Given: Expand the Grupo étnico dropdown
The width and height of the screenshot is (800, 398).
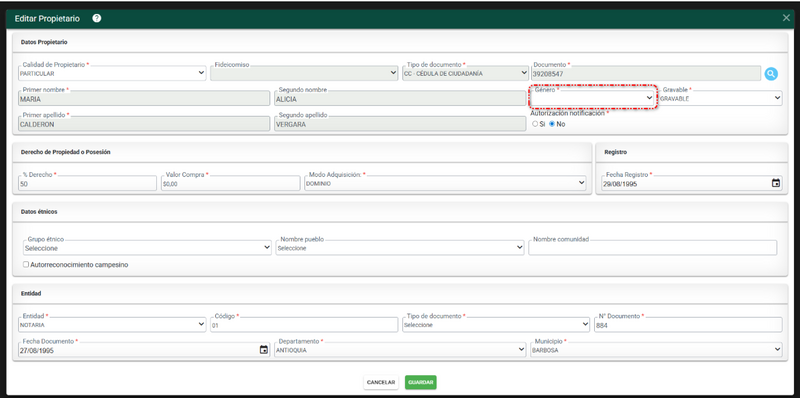Looking at the screenshot, I should click(x=147, y=247).
